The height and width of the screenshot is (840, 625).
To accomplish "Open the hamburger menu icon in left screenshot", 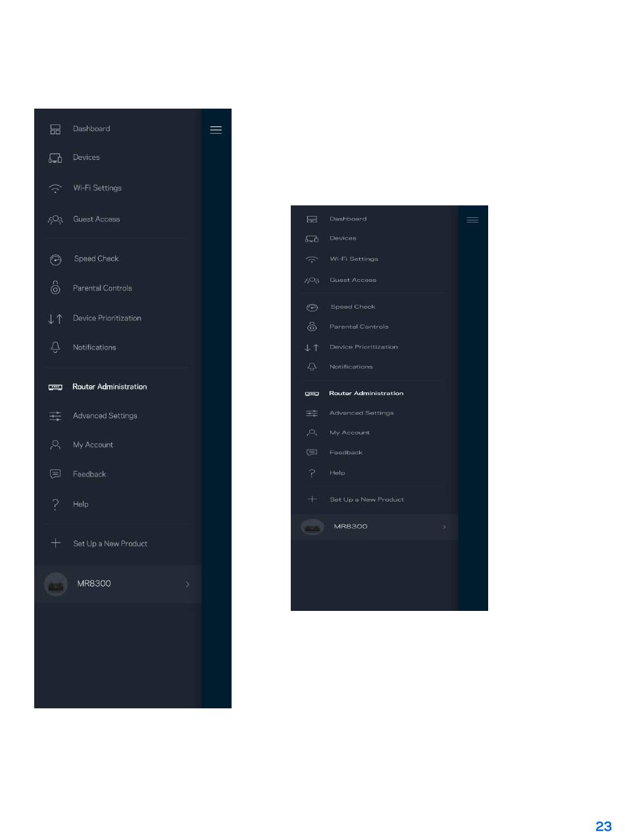I will point(216,130).
